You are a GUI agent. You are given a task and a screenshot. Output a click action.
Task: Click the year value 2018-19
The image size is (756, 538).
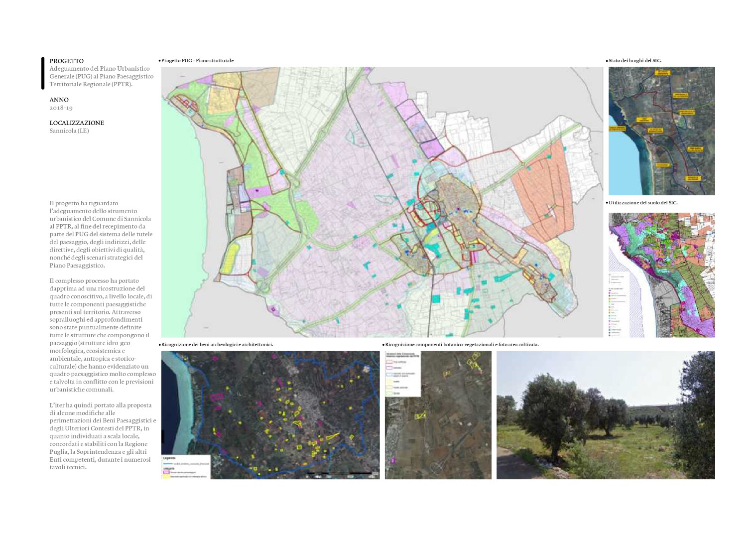(x=61, y=108)
